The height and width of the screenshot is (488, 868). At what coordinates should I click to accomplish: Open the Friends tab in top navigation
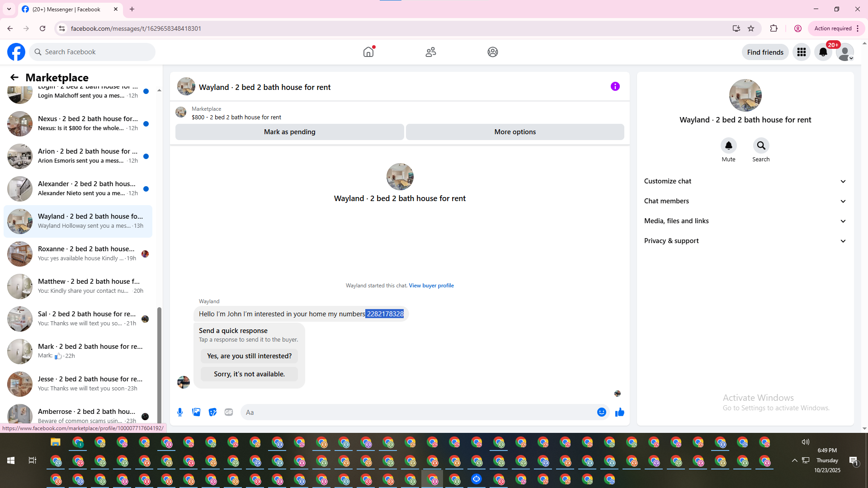point(430,52)
